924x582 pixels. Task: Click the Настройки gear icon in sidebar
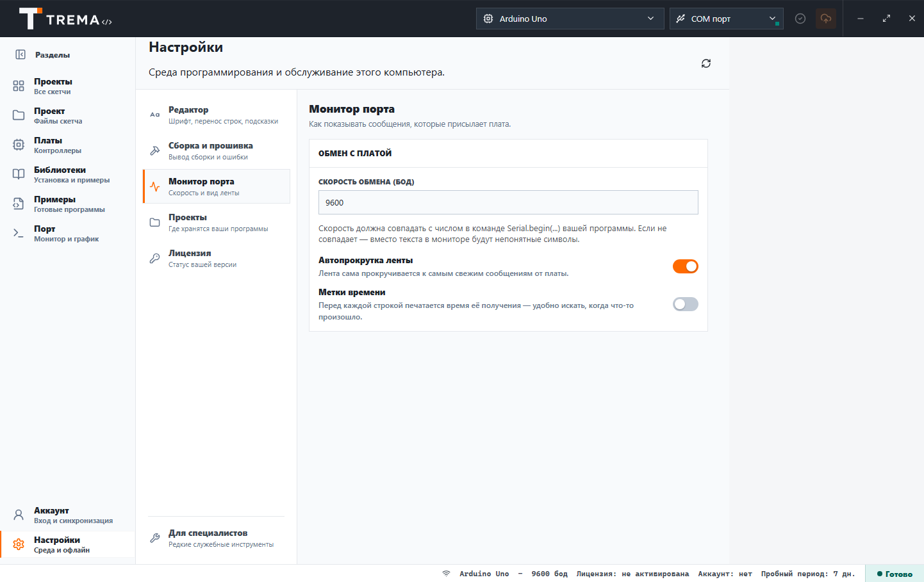[19, 544]
